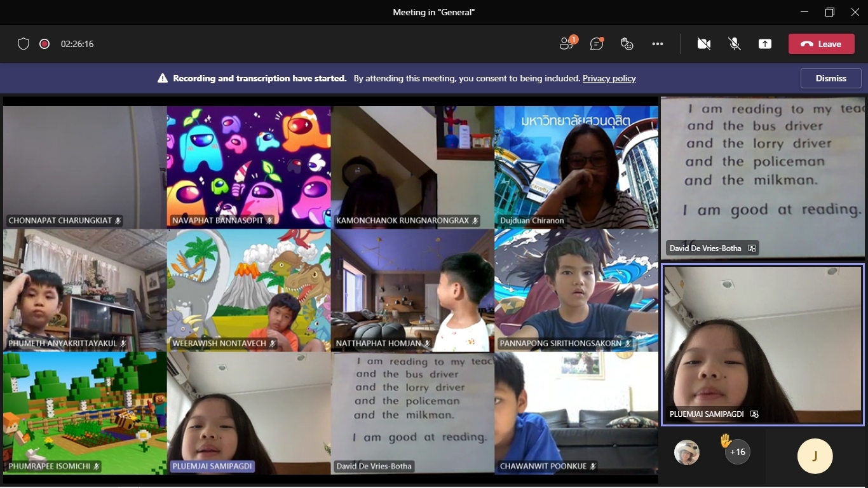Click pin icon beside David De Vries-Botha label
Screen dimensions: 868x488
click(x=752, y=248)
